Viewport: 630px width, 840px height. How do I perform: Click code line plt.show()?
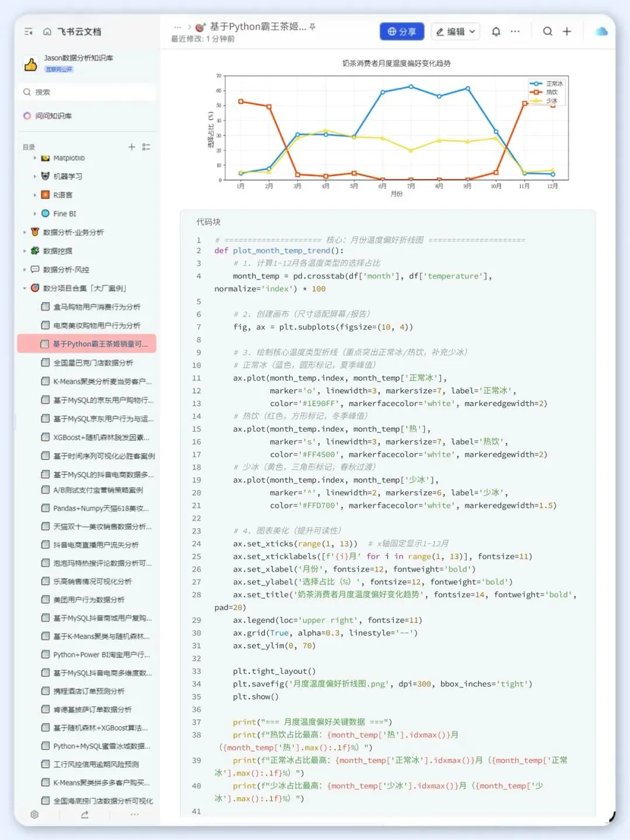pos(256,696)
